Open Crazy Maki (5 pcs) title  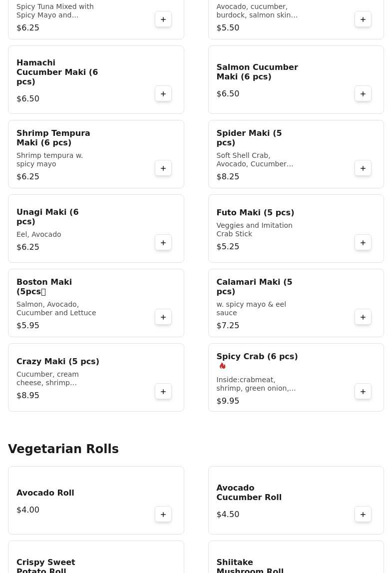click(x=58, y=361)
